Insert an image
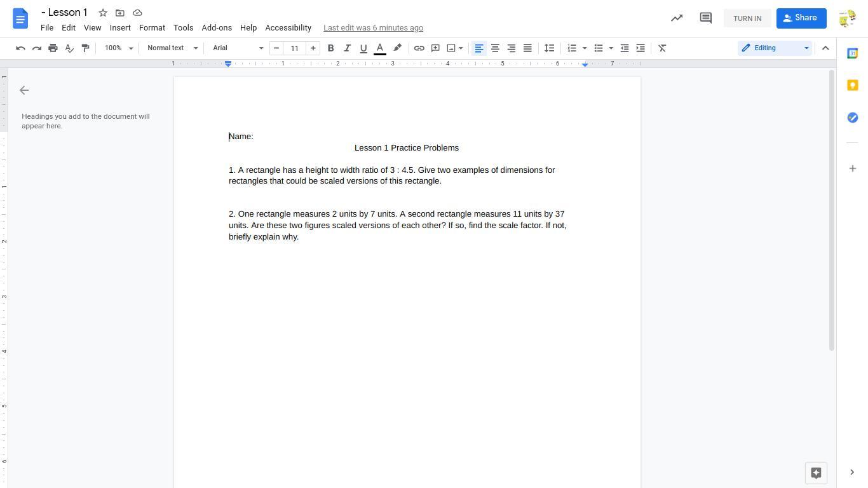Screen dimensions: 868x488 click(x=451, y=48)
